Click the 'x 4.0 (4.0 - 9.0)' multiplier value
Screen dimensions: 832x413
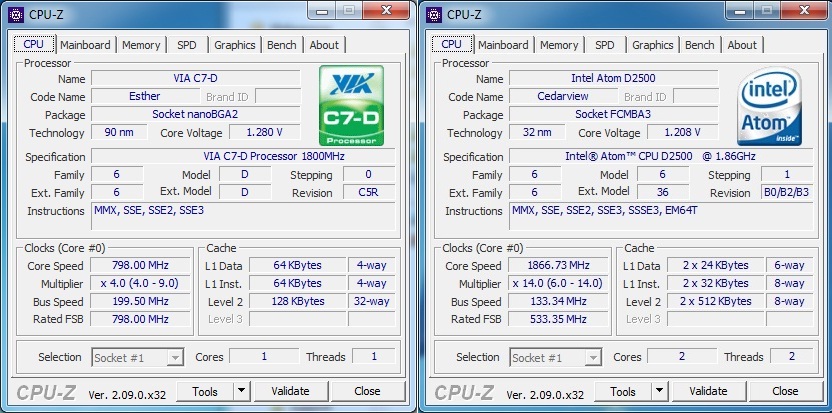click(140, 283)
